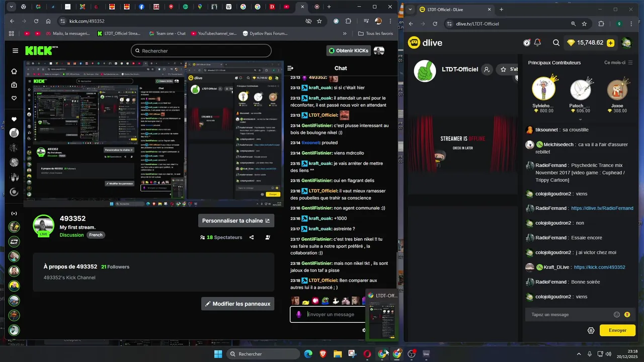Click the 493352 channel avatar with LIVE badge
Viewport: 644px width, 362px height.
click(44, 226)
